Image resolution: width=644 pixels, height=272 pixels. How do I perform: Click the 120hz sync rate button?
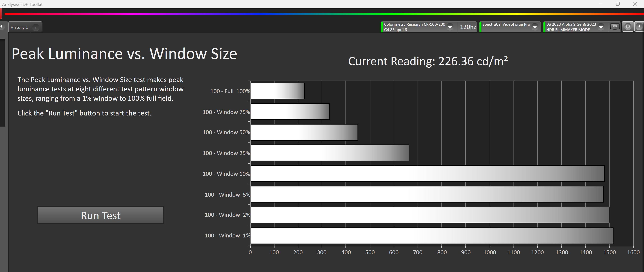point(467,27)
